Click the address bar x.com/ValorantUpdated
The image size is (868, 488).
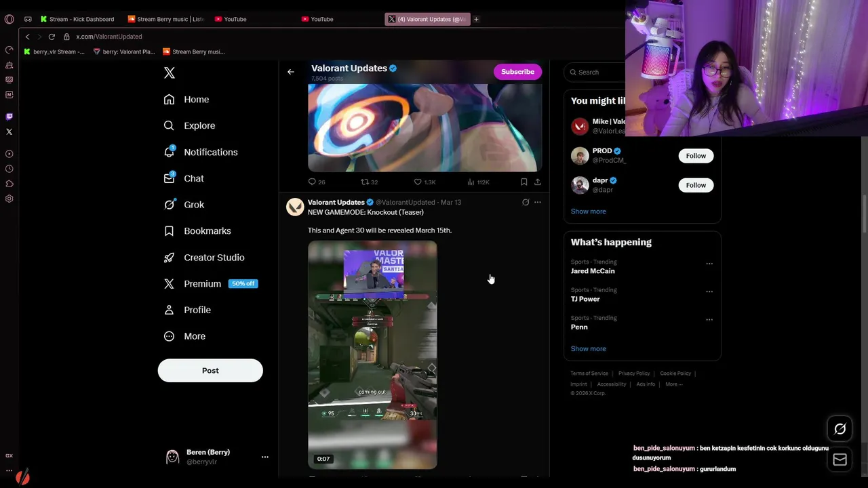pyautogui.click(x=108, y=37)
